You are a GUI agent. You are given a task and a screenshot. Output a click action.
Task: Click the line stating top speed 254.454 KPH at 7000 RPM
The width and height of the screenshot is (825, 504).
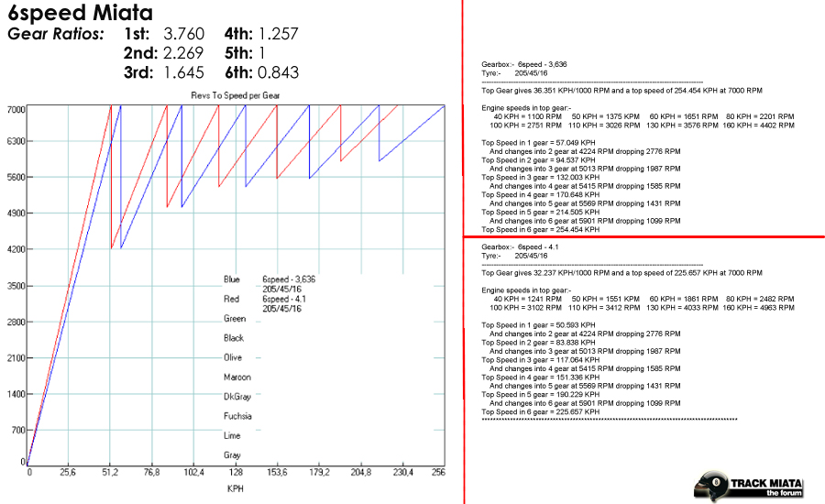621,91
